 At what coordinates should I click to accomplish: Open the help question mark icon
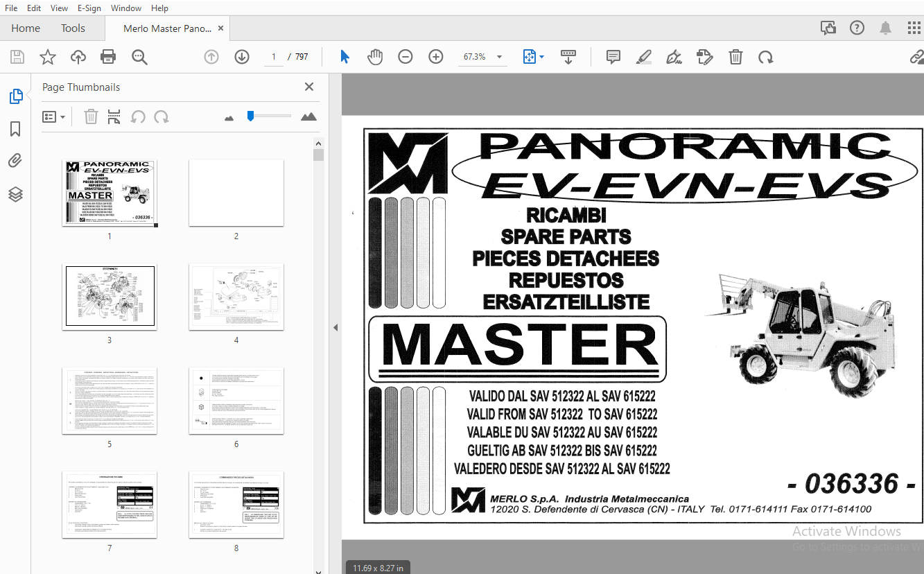(x=857, y=28)
